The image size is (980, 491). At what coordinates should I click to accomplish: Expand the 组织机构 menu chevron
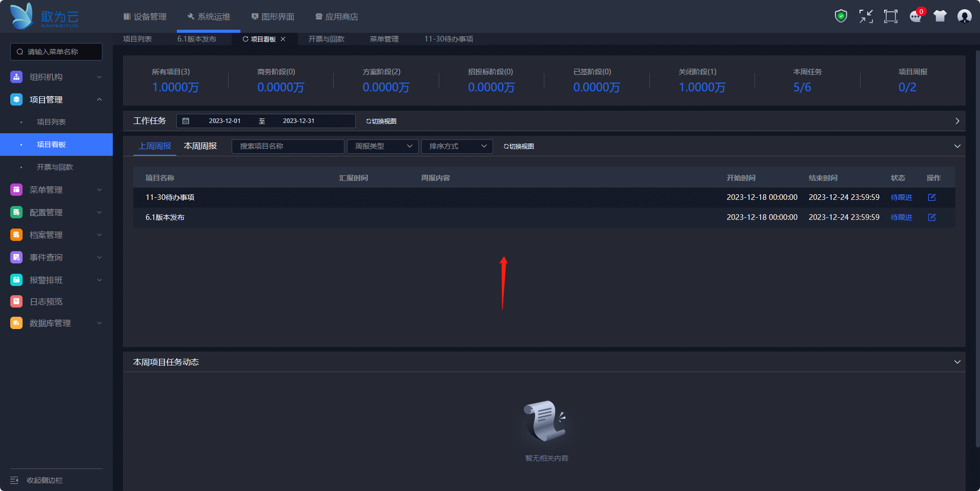click(x=99, y=77)
